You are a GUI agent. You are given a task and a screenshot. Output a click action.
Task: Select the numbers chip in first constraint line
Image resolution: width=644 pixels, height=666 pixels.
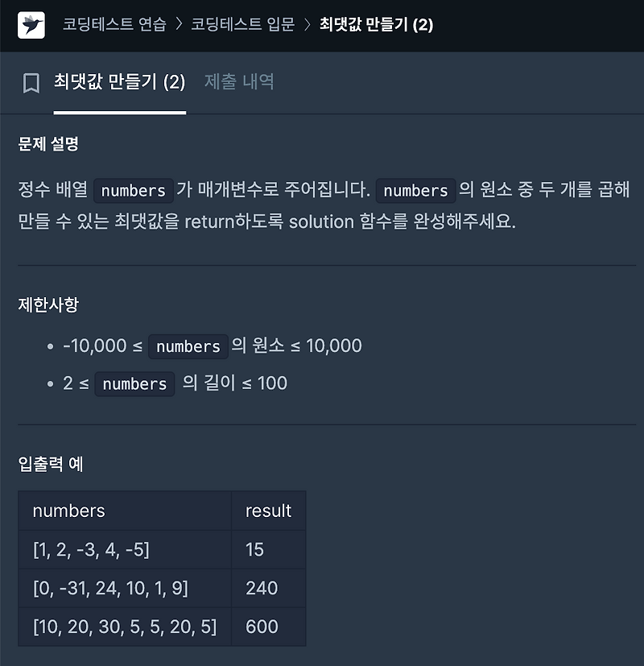(188, 346)
